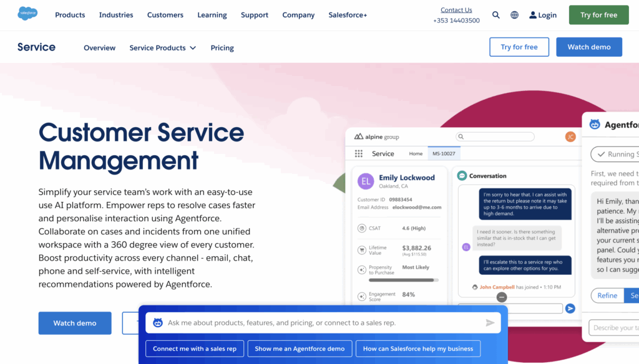
Task: Click the small EL avatar beside message
Action: (466, 247)
